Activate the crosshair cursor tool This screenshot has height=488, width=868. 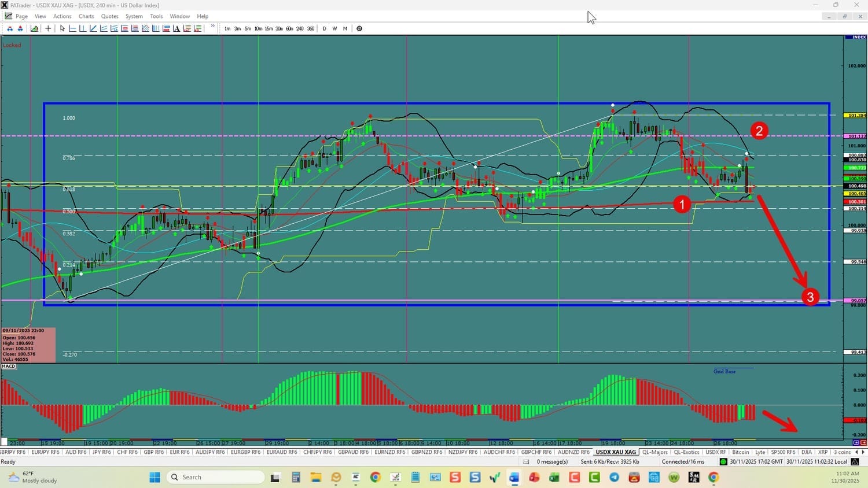coord(48,28)
